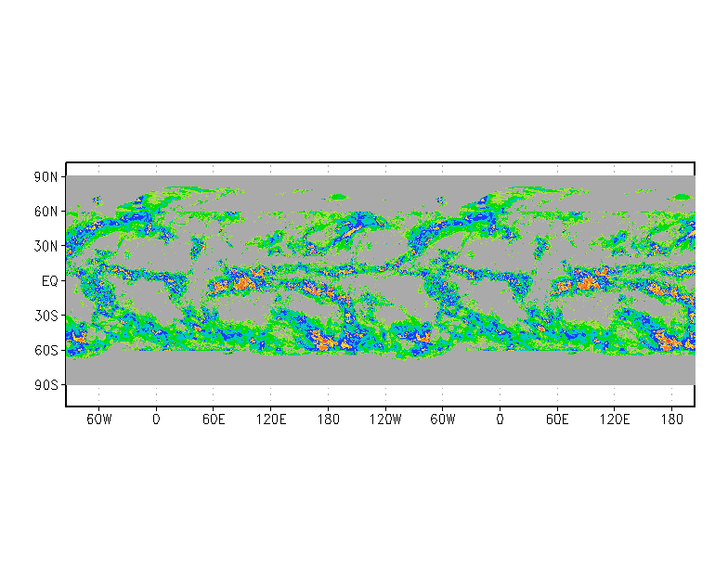Viewport: 728px width, 568px height.
Task: Click the rightmost 60E longitude label
Action: pyautogui.click(x=558, y=420)
